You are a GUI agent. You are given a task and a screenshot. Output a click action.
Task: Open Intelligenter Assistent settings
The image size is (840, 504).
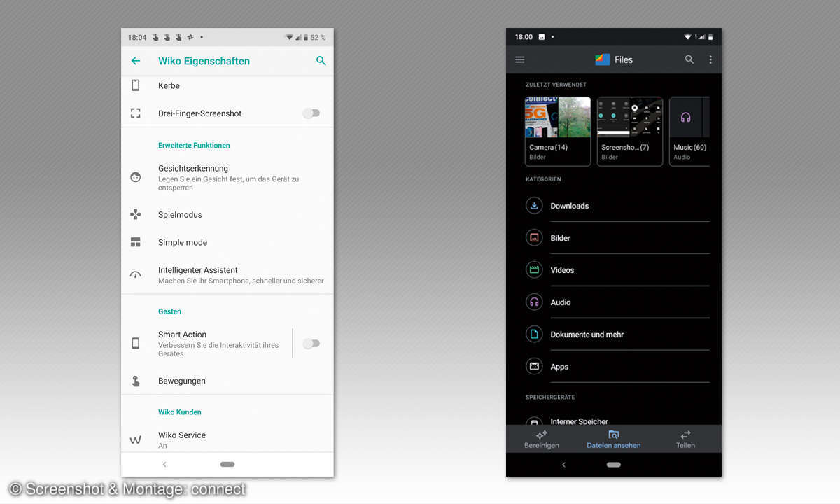[227, 275]
